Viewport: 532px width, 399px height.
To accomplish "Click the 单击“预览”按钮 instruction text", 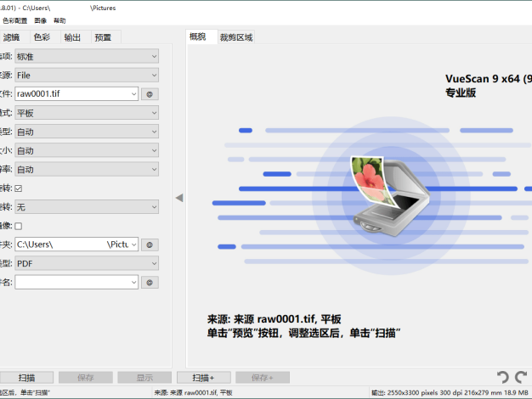I will coord(303,333).
